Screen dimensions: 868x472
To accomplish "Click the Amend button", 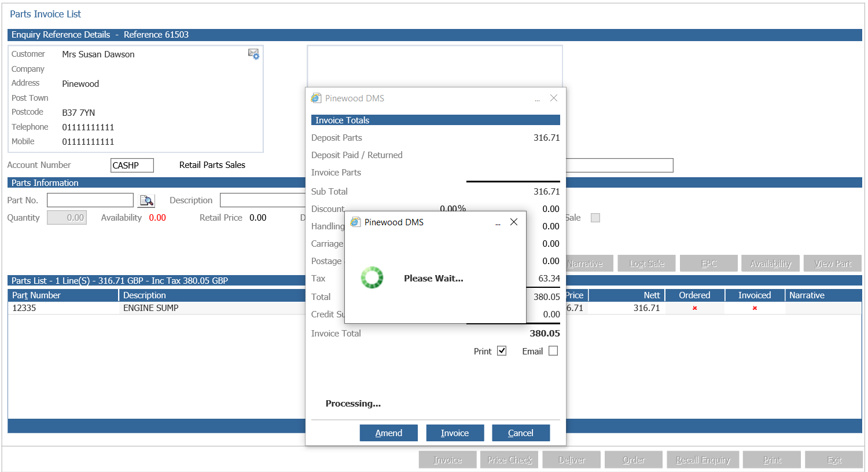I will coord(389,433).
